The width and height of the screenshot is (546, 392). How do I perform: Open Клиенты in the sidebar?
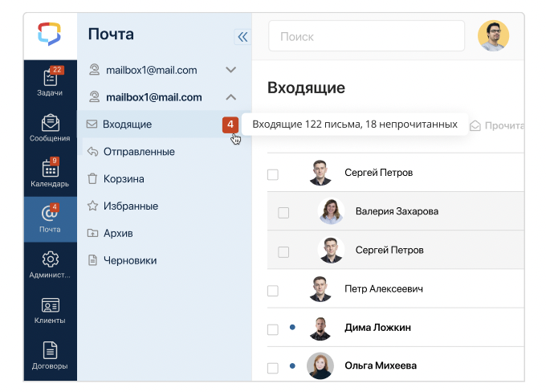tap(50, 310)
